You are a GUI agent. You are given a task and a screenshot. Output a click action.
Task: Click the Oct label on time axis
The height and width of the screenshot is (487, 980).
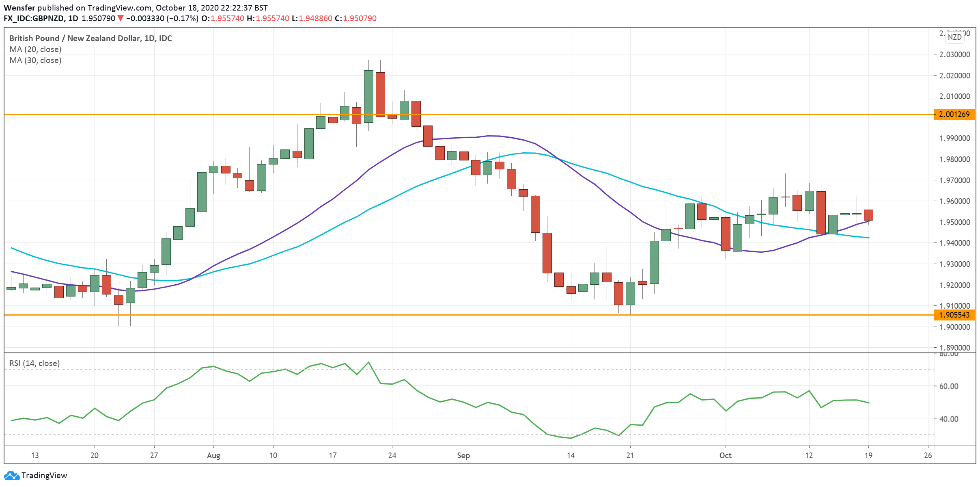click(725, 455)
